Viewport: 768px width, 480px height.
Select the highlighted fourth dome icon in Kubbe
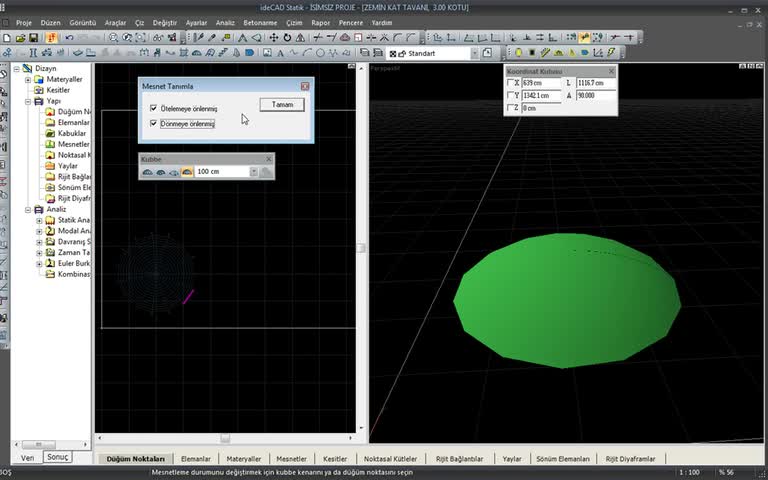tap(186, 172)
